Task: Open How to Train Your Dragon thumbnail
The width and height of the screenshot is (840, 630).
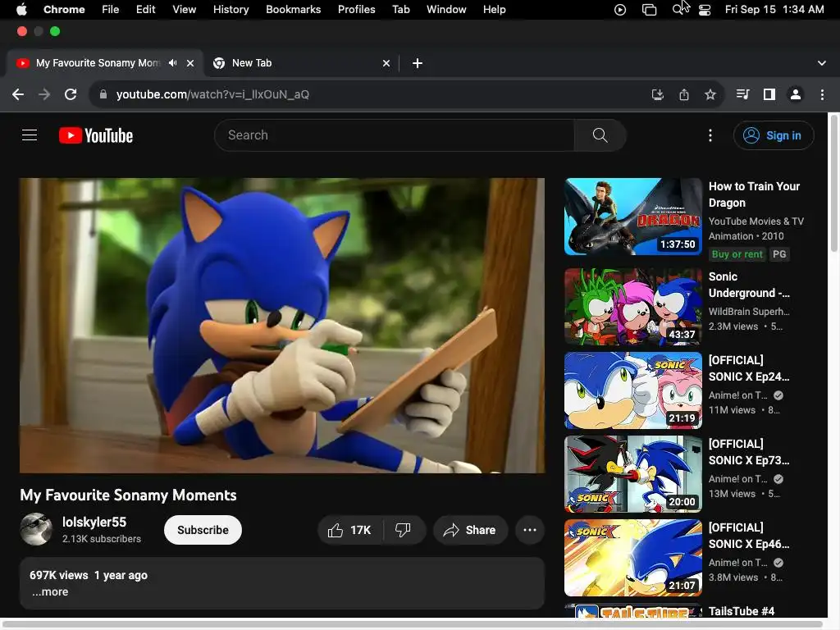Action: [x=633, y=217]
